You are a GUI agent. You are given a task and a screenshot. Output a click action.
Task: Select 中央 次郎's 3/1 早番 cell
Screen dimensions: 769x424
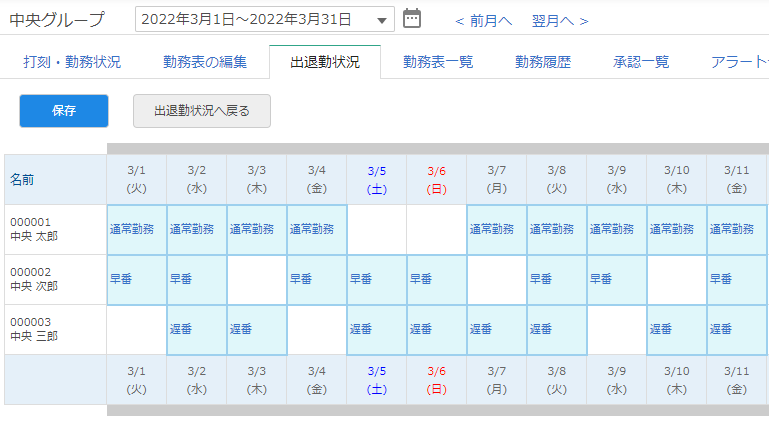coord(137,279)
